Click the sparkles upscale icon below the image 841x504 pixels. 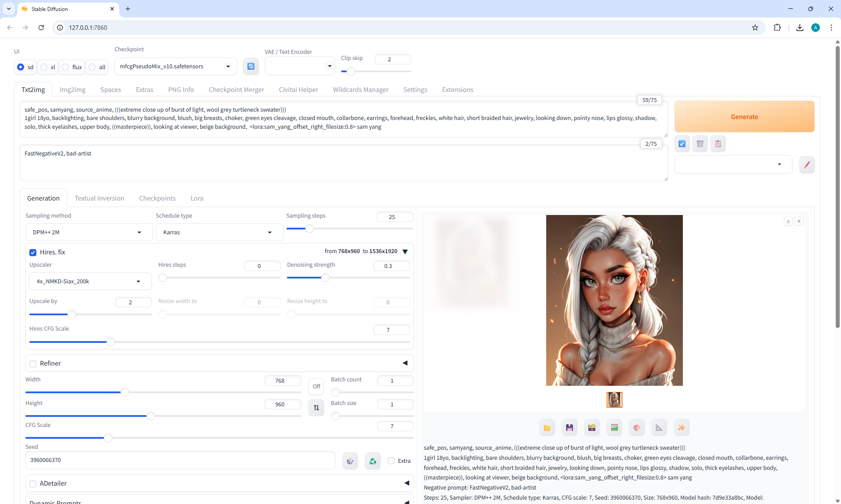point(681,428)
